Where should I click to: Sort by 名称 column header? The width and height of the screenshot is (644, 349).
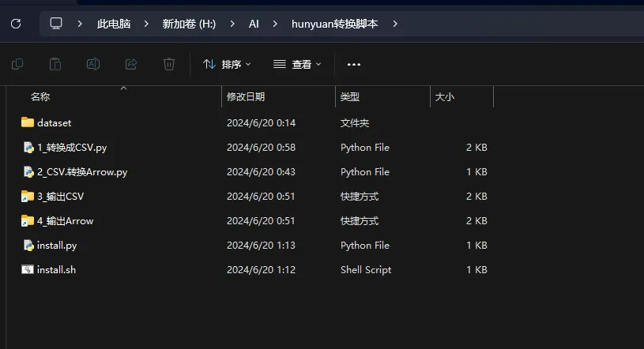pos(40,96)
